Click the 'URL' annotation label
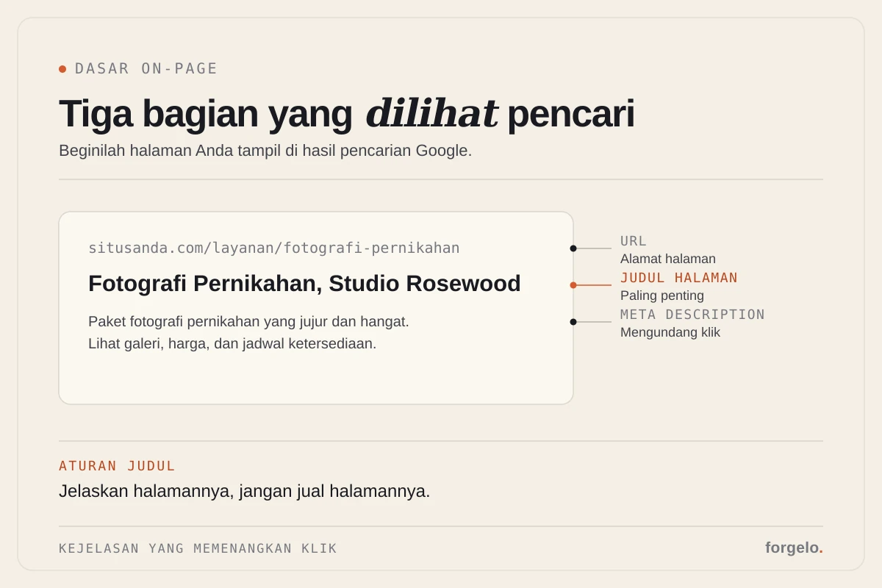 tap(634, 241)
